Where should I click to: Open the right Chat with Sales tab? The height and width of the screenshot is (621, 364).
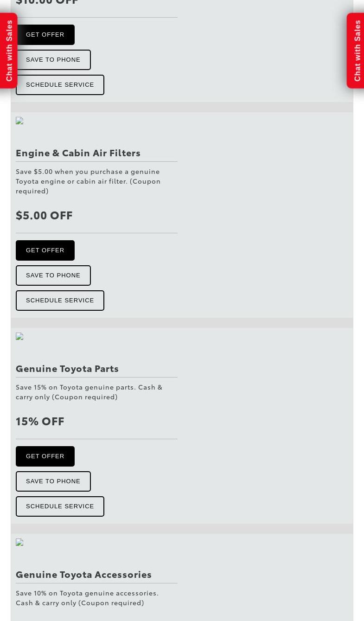(x=356, y=51)
